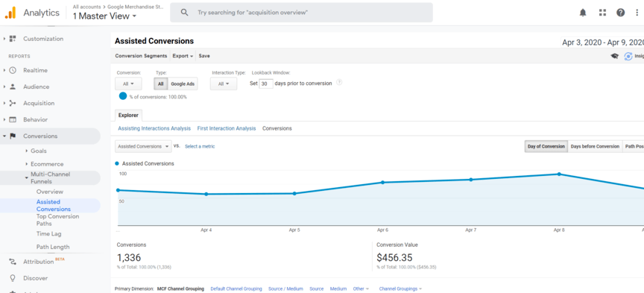The height and width of the screenshot is (293, 644).
Task: Click the Save button
Action: click(x=204, y=56)
